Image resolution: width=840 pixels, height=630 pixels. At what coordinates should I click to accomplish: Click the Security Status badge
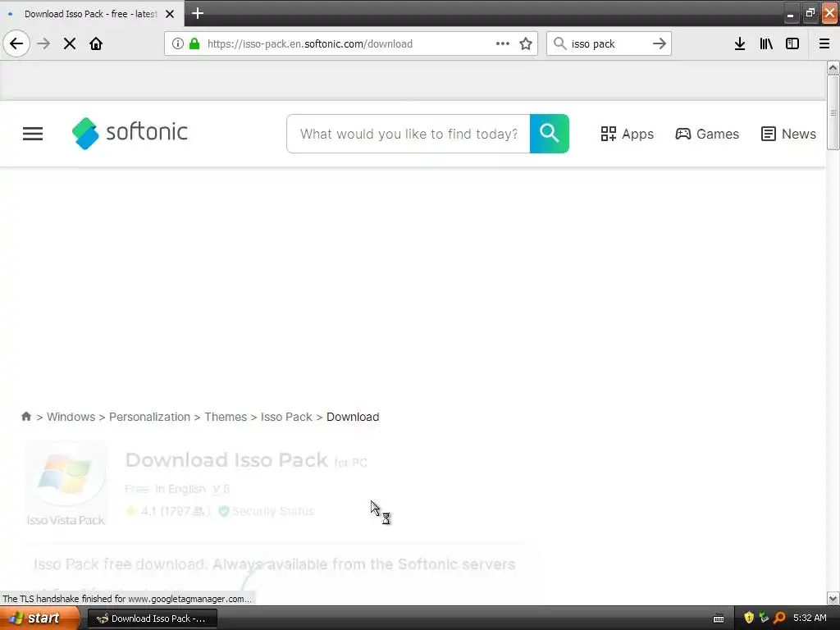click(x=267, y=511)
